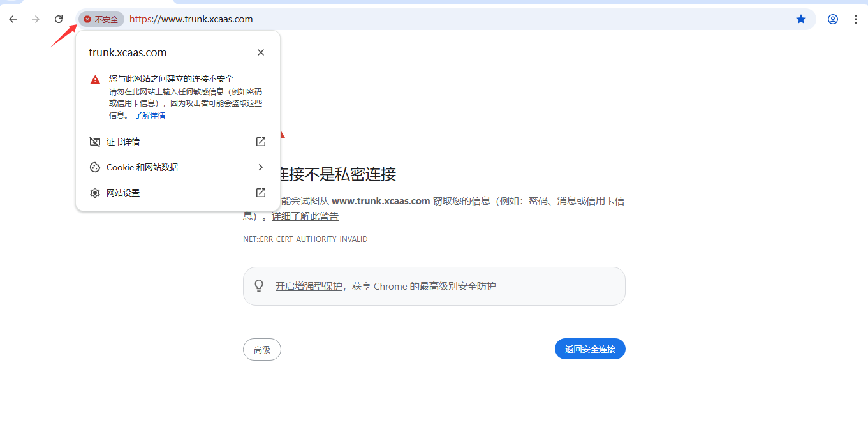
Task: Click the browser forward arrow
Action: (x=36, y=19)
